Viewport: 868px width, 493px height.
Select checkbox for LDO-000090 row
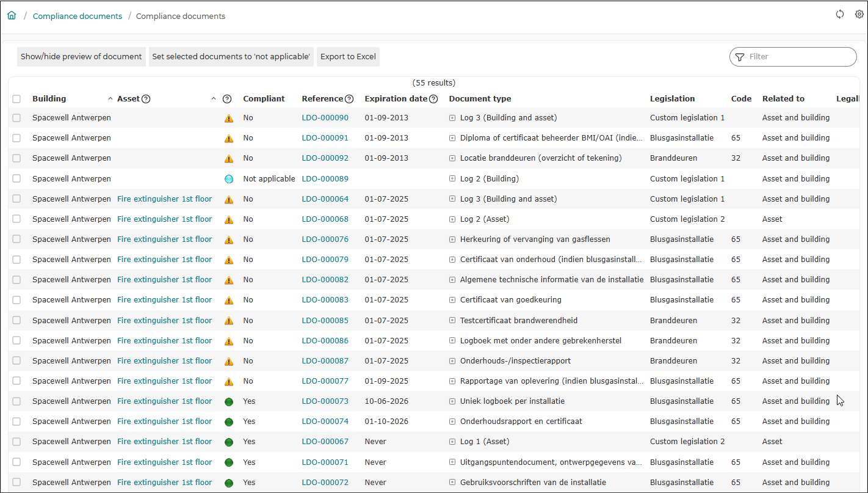click(16, 118)
